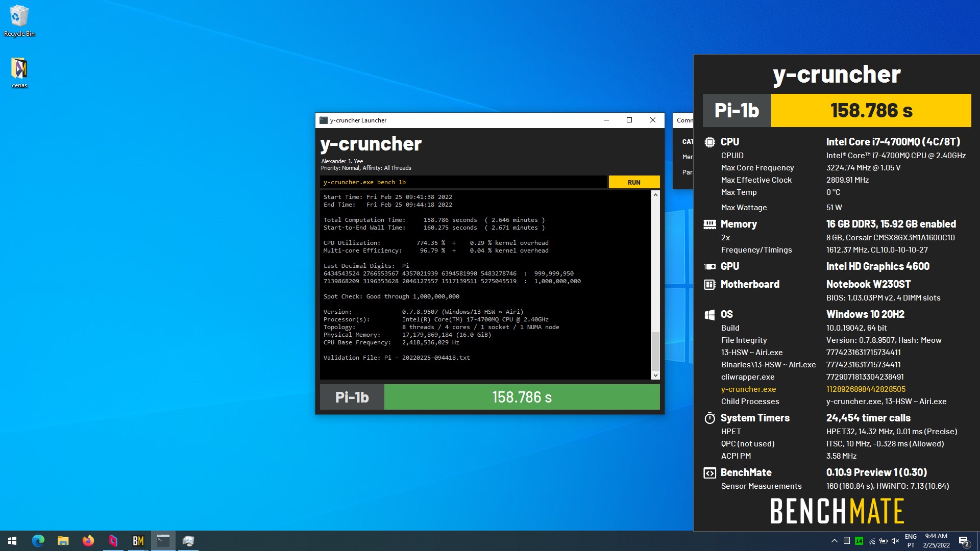Minimize the y-cruncher Launcher window

point(606,120)
